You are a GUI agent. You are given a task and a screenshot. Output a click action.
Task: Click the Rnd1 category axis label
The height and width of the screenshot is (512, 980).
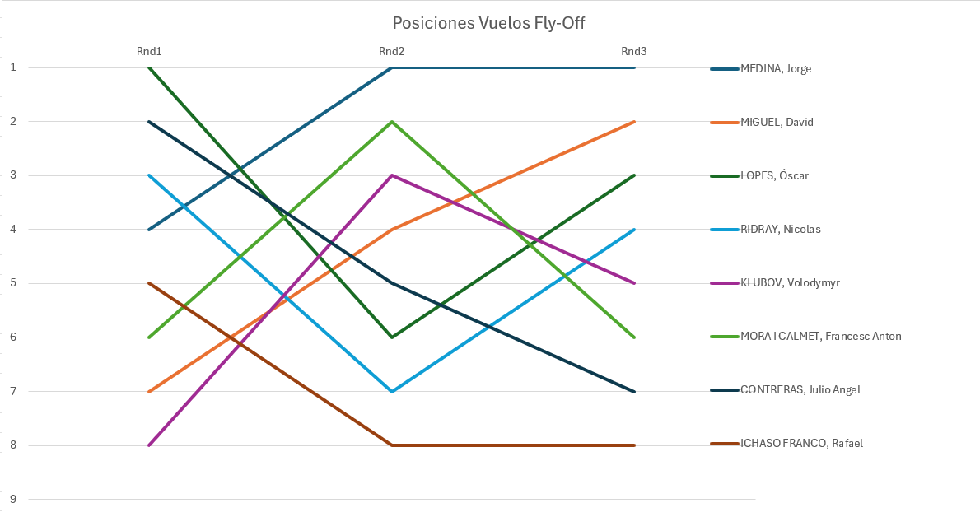[x=149, y=51]
